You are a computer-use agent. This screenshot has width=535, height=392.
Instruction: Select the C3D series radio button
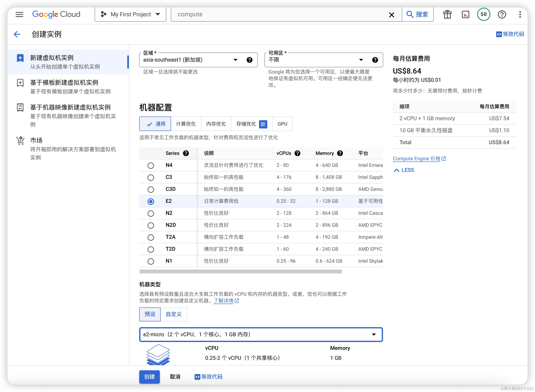[151, 189]
